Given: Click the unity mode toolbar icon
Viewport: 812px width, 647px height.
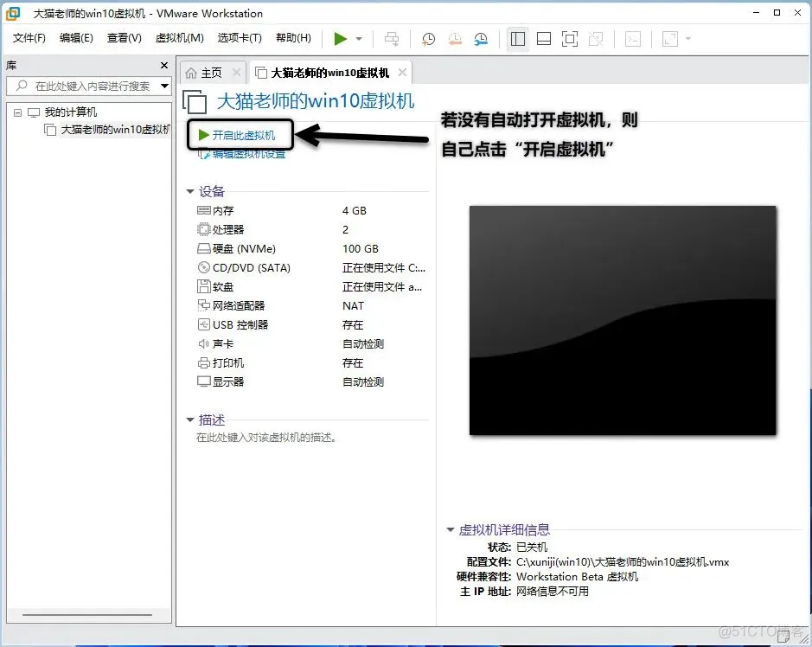Looking at the screenshot, I should pos(596,39).
